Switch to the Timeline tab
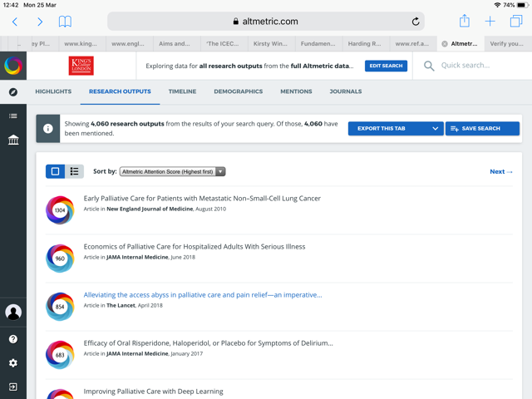The height and width of the screenshot is (399, 532). [x=182, y=91]
